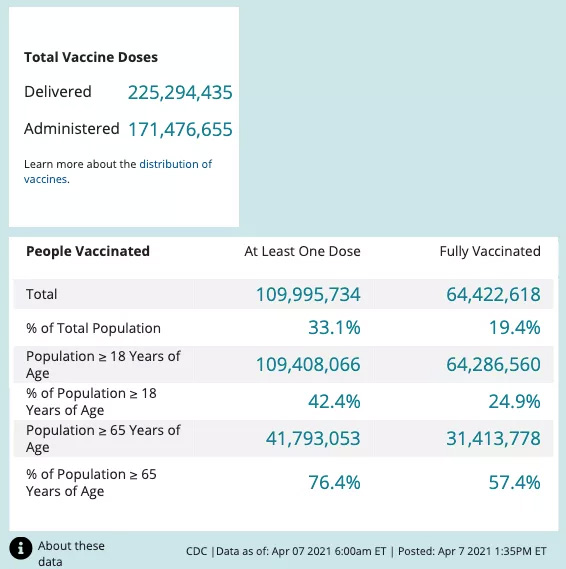566x569 pixels.
Task: Select total fully vaccinated value 64,422,618
Action: click(493, 294)
